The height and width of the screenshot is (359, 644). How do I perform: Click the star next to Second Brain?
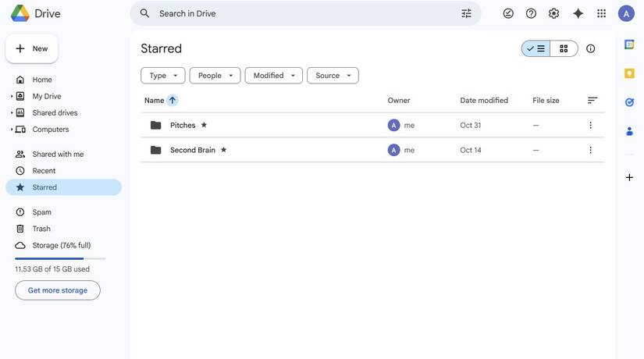[x=223, y=150]
